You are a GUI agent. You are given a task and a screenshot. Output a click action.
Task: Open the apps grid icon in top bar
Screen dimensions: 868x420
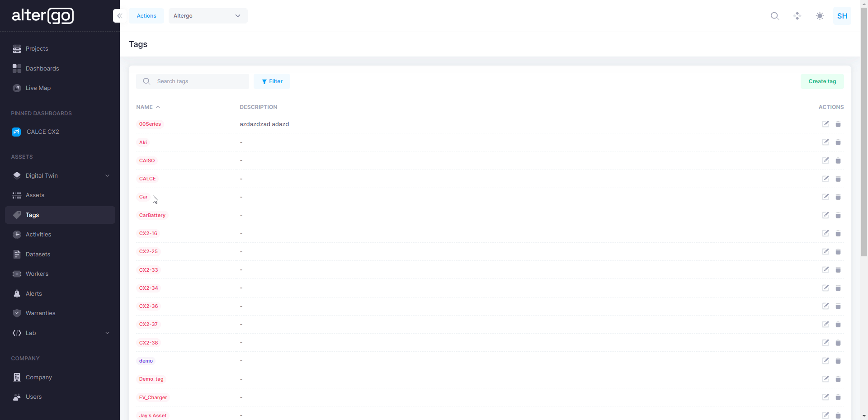click(x=797, y=16)
